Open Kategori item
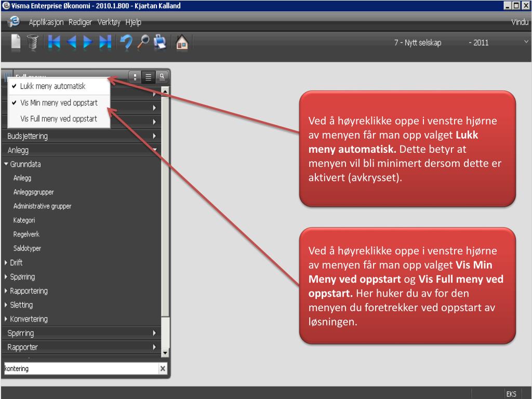The height and width of the screenshot is (399, 532). tap(24, 220)
